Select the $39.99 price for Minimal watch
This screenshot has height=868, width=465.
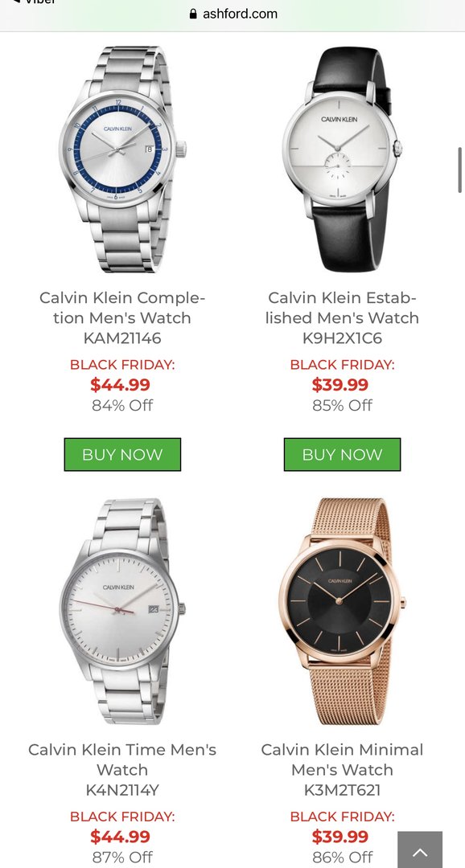(x=340, y=836)
